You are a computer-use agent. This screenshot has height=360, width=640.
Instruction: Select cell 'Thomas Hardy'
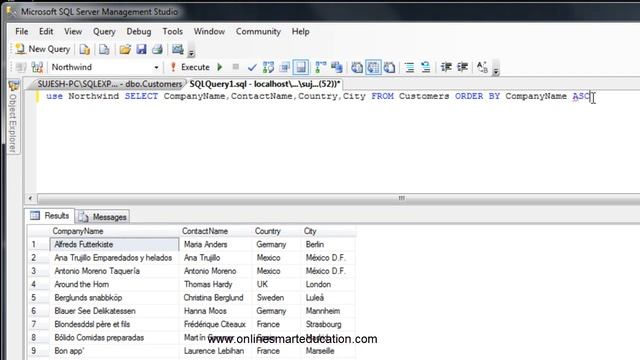216,284
